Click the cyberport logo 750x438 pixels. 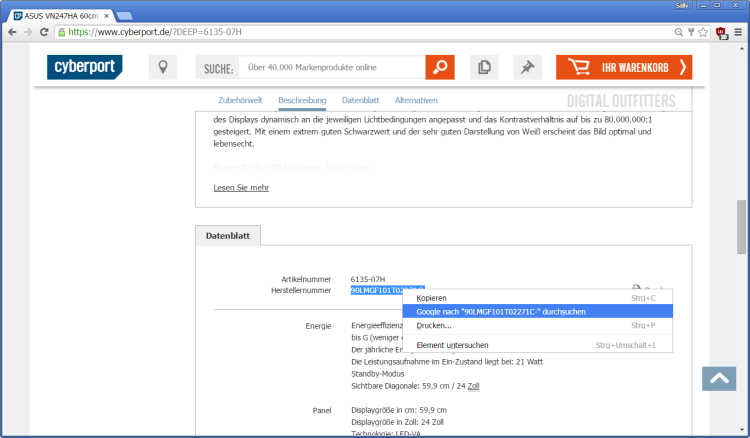coord(85,67)
